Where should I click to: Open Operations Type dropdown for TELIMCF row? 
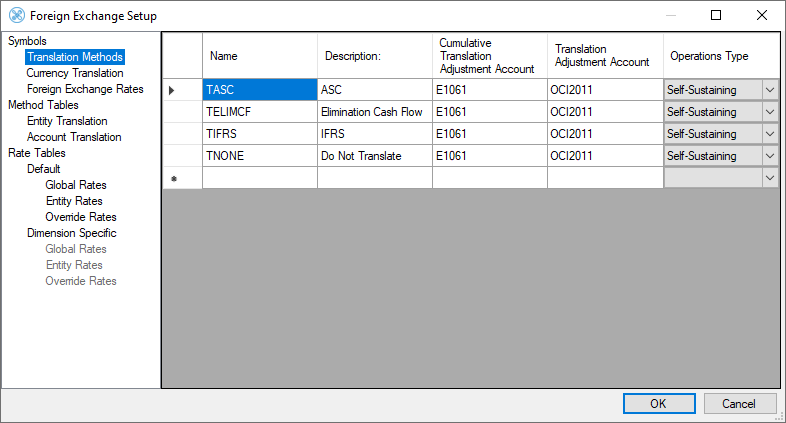(770, 112)
